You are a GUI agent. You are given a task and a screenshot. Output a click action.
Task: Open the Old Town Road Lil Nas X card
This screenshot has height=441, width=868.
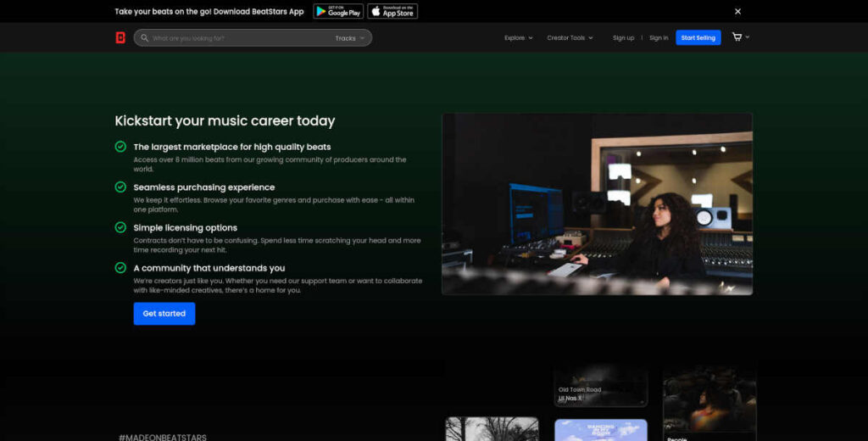click(601, 386)
